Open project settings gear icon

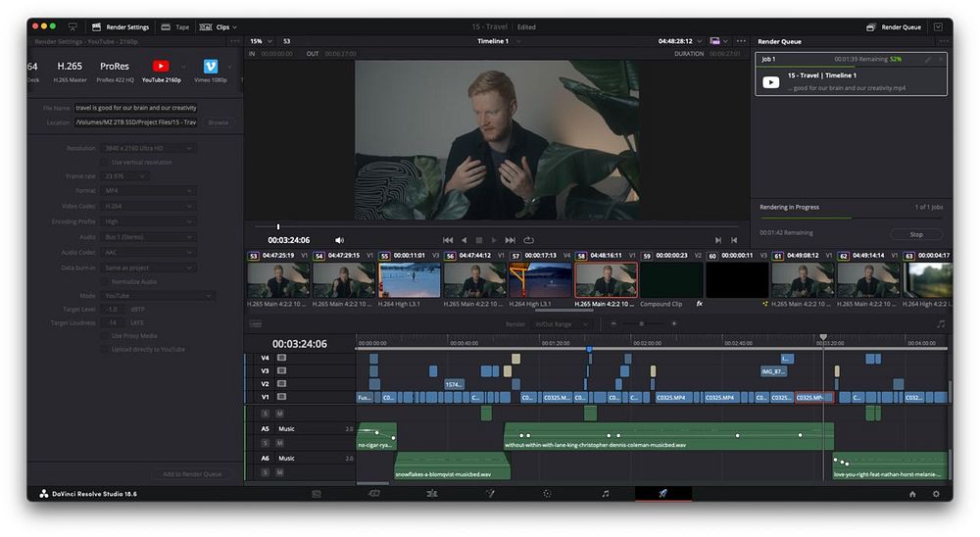click(936, 494)
